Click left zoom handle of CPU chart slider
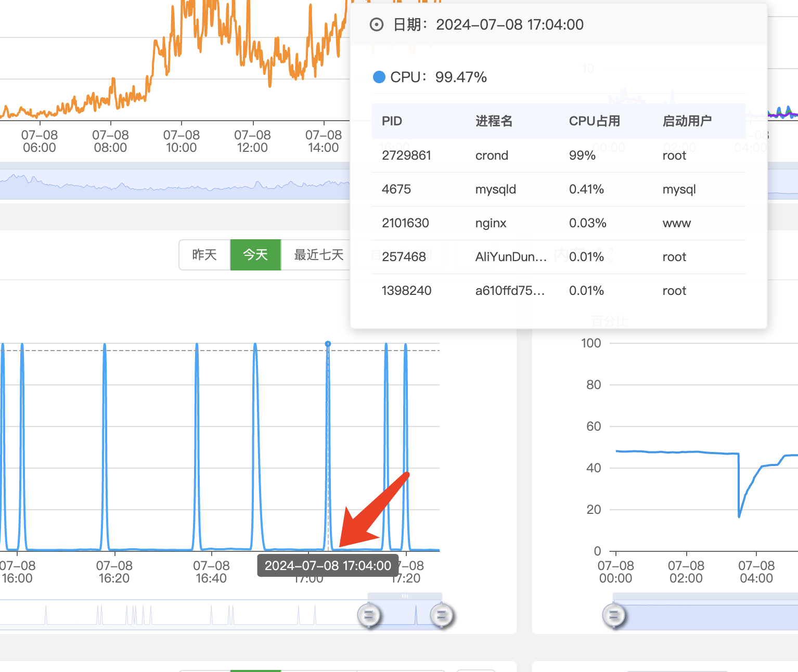 point(369,616)
